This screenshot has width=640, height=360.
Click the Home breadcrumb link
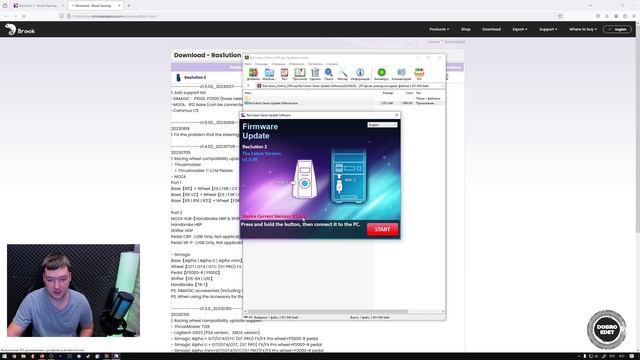433,42
